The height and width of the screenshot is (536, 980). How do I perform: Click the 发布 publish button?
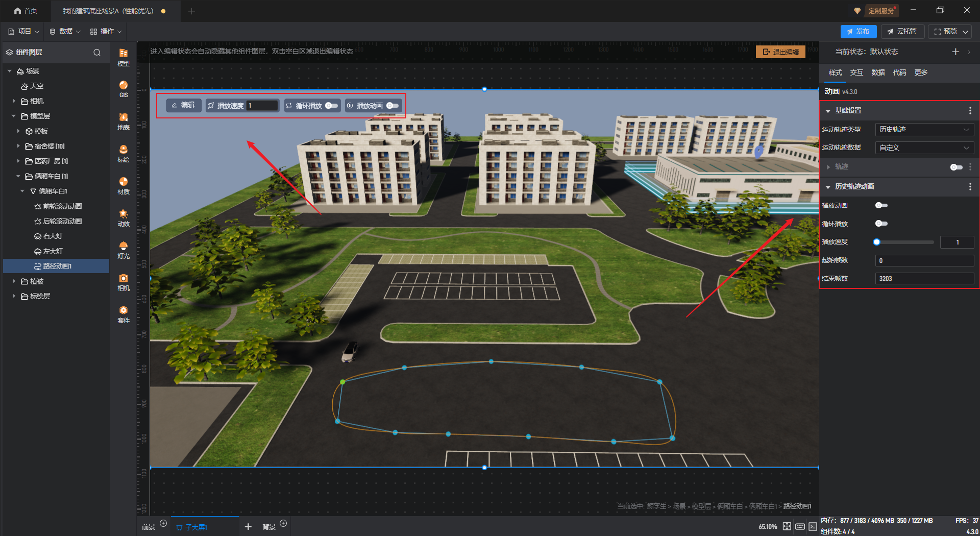[x=858, y=32]
